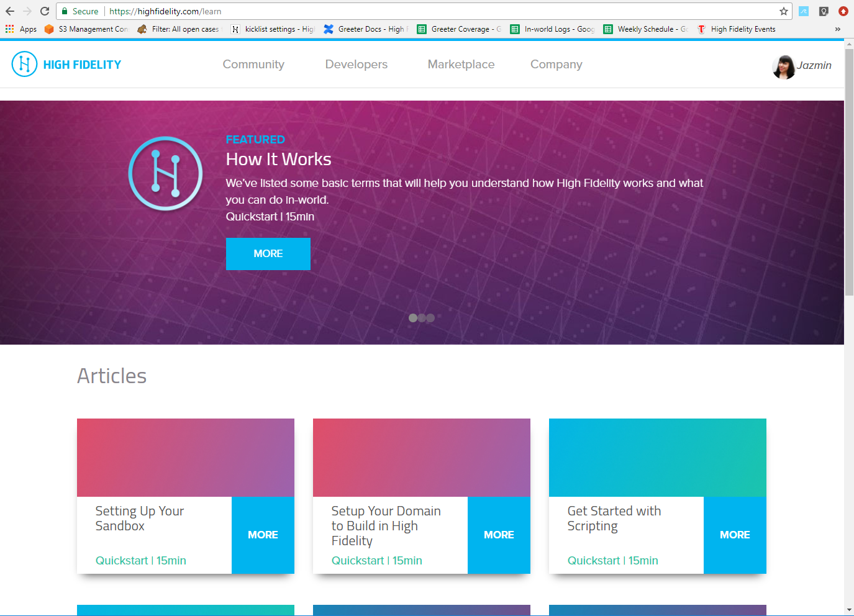The width and height of the screenshot is (854, 616).
Task: Click the Secure padlock icon
Action: [x=65, y=11]
